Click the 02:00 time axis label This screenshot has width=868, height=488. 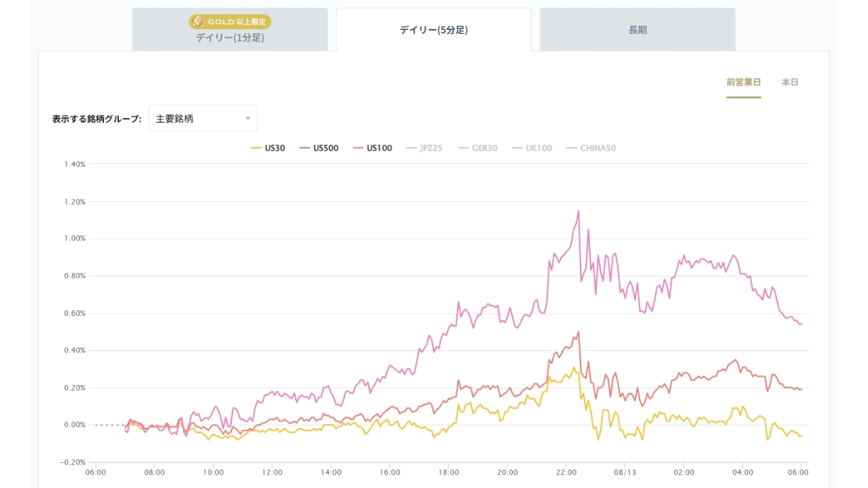pyautogui.click(x=684, y=472)
